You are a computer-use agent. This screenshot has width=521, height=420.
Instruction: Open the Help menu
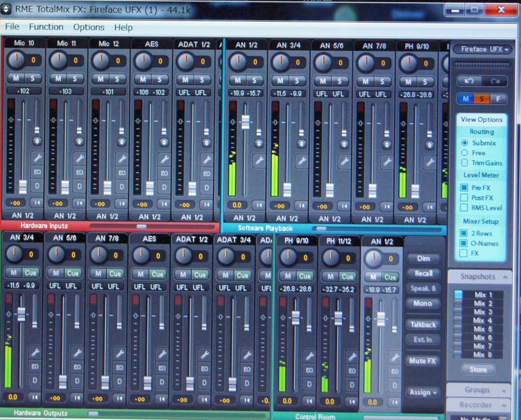tap(123, 27)
